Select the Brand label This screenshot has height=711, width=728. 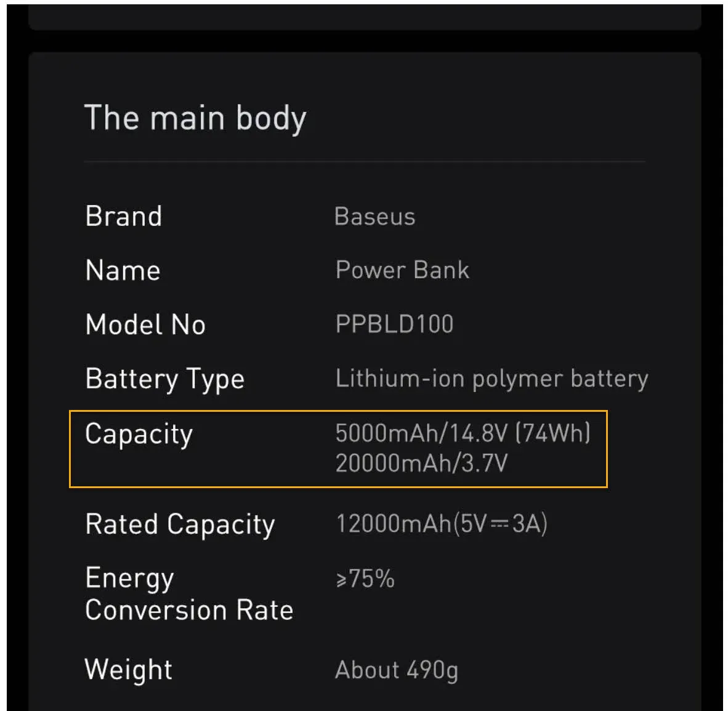pyautogui.click(x=124, y=217)
